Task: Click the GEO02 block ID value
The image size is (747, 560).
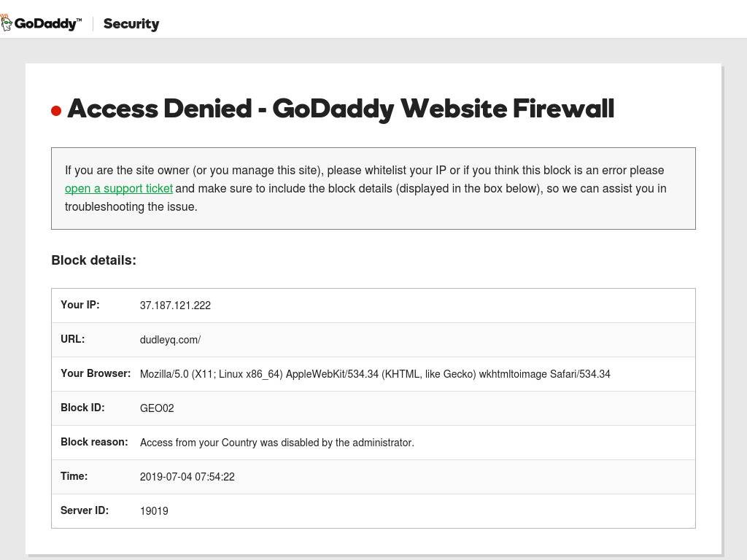Action: click(x=157, y=408)
